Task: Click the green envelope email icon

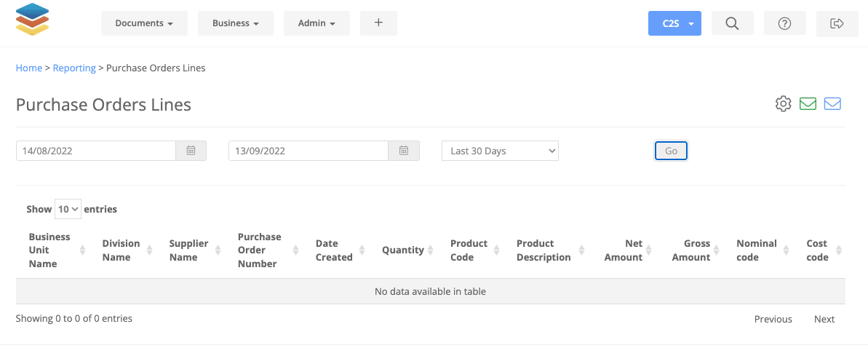Action: coord(808,103)
